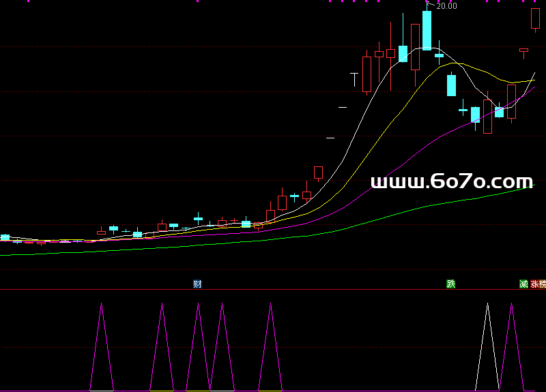The width and height of the screenshot is (546, 392).
Task: Select the green "减" marker icon
Action: pyautogui.click(x=523, y=284)
